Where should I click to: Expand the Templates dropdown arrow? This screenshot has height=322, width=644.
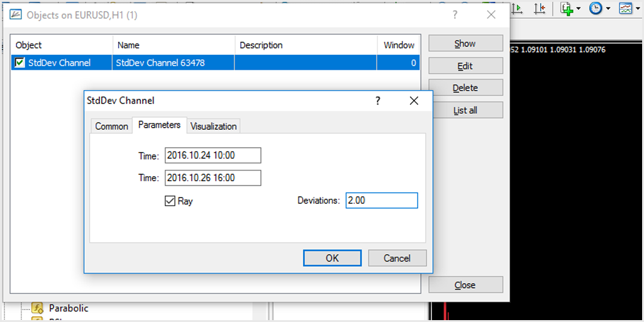[638, 9]
